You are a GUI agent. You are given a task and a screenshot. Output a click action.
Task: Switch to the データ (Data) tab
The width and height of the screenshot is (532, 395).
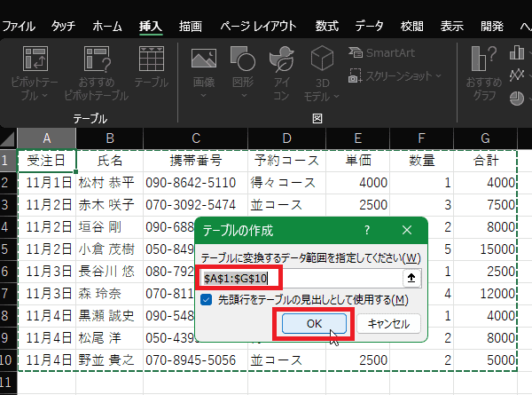(369, 26)
